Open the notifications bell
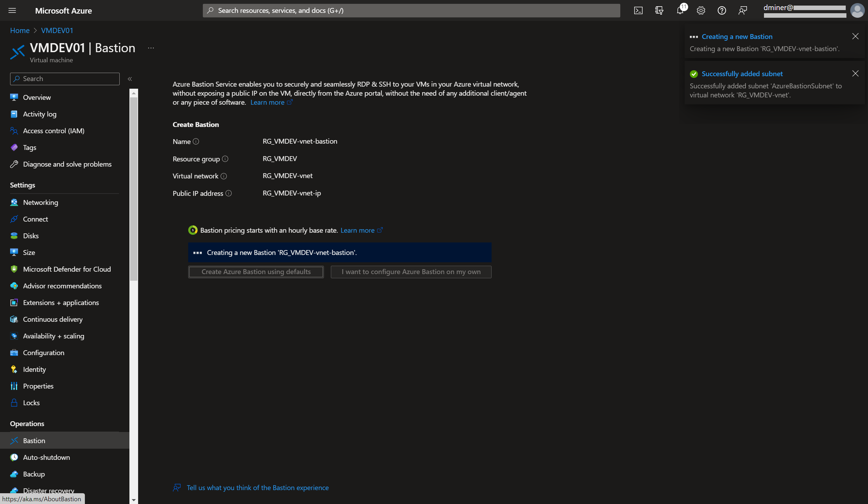The height and width of the screenshot is (504, 868). [680, 10]
